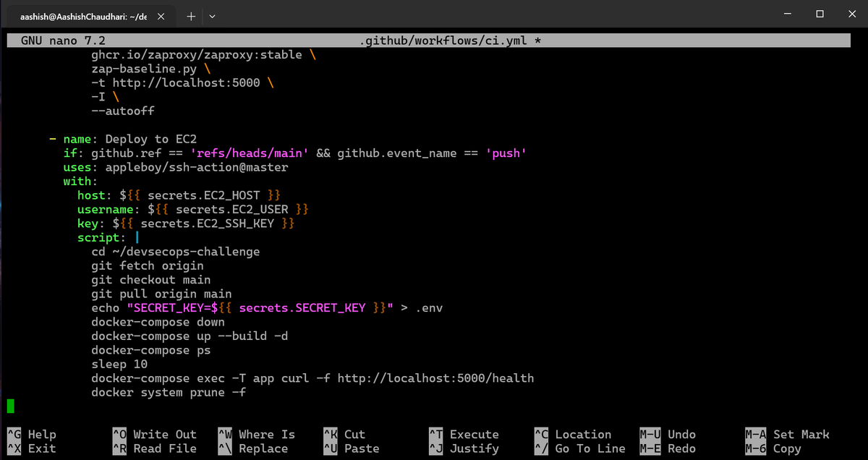Click the docker-compose up --build -d line
The height and width of the screenshot is (460, 868).
click(190, 336)
